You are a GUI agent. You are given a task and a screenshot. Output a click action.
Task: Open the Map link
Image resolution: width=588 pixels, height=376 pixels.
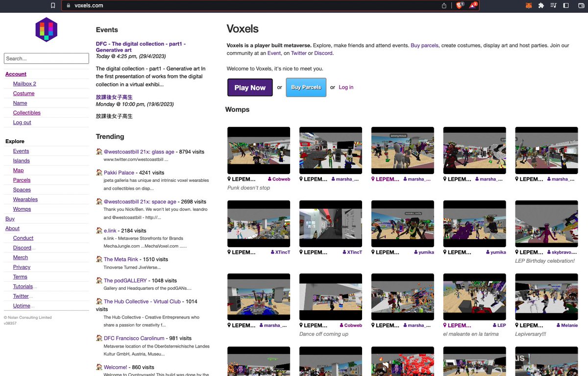click(18, 171)
